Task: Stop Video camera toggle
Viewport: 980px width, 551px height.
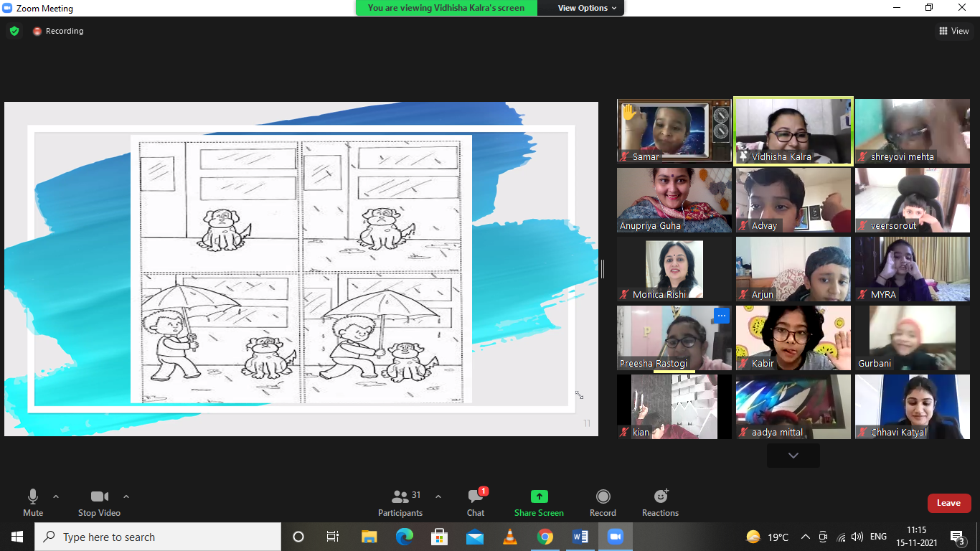Action: (x=99, y=496)
